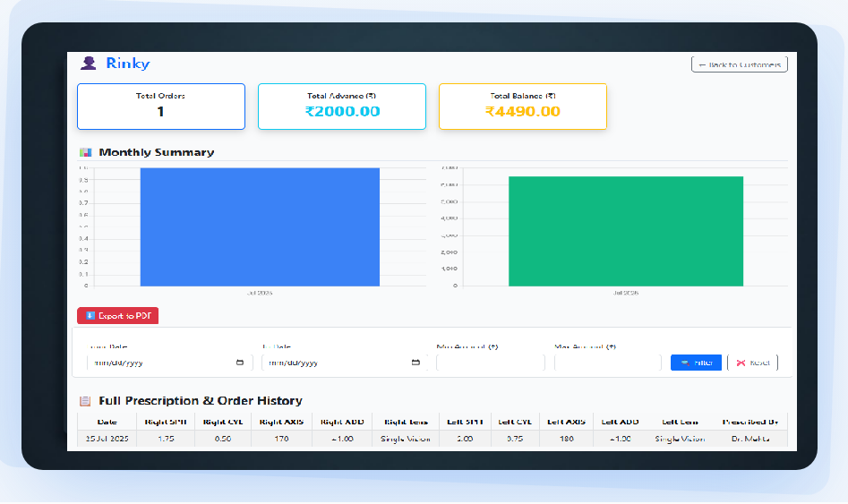Focus the Max Amount input field
The image size is (848, 504).
click(607, 363)
